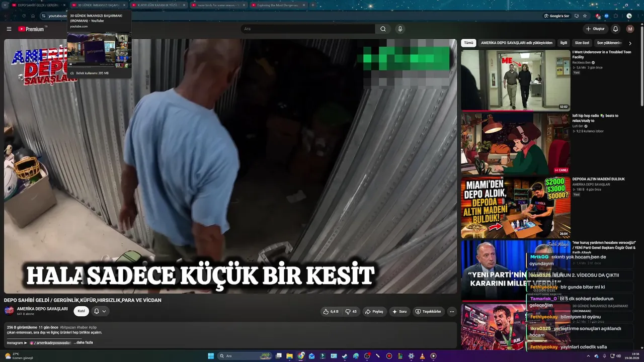Open the taskbar clock and date
The width and height of the screenshot is (644, 362).
[x=632, y=356]
